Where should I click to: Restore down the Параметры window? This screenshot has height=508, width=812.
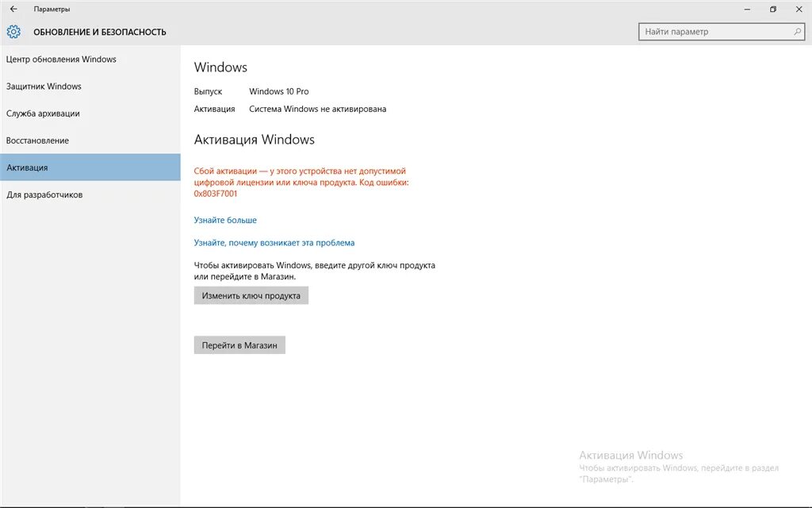coord(773,9)
